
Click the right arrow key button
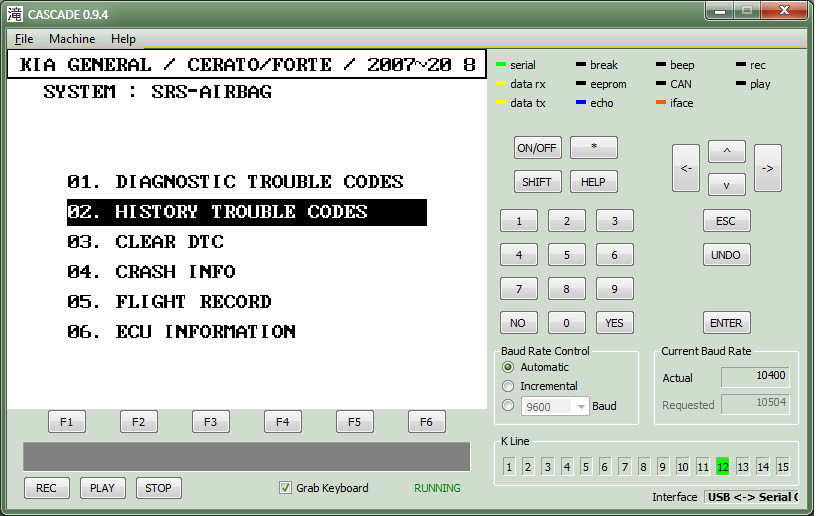[768, 168]
